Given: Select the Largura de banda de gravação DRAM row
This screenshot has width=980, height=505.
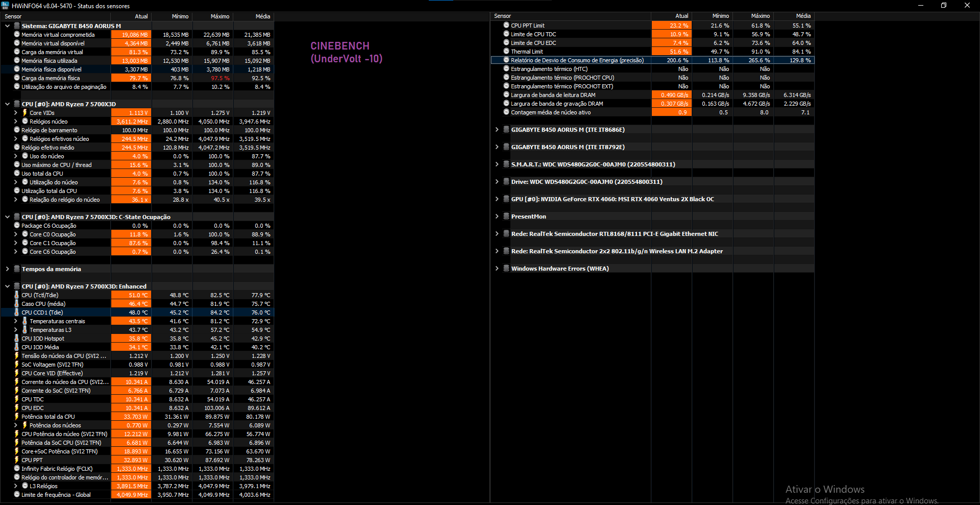Looking at the screenshot, I should click(x=652, y=104).
